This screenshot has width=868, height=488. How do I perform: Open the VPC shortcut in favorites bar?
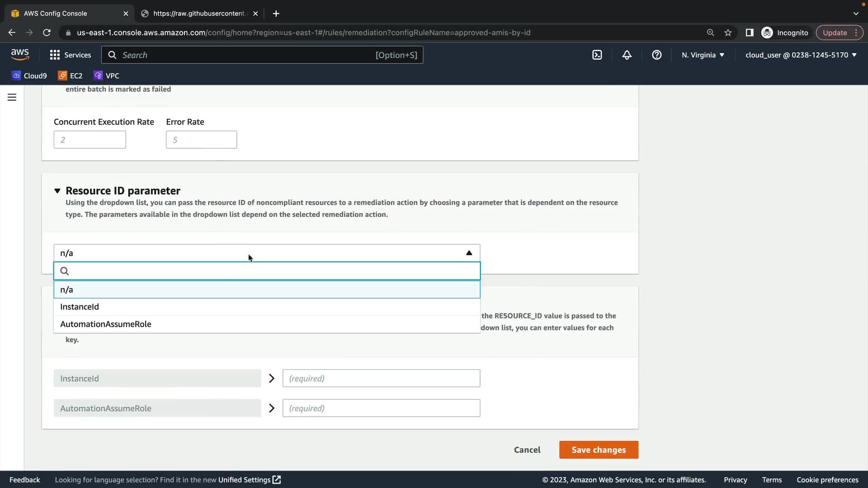[x=106, y=75]
